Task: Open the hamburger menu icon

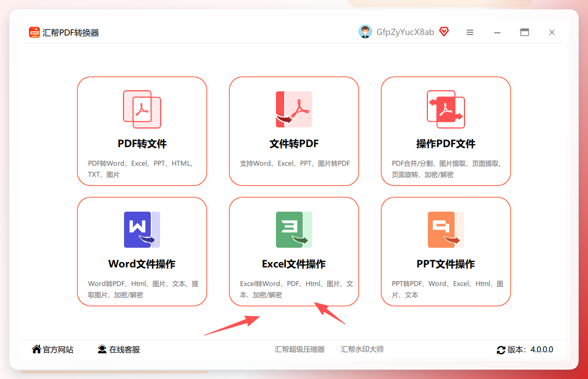Action: pos(470,32)
